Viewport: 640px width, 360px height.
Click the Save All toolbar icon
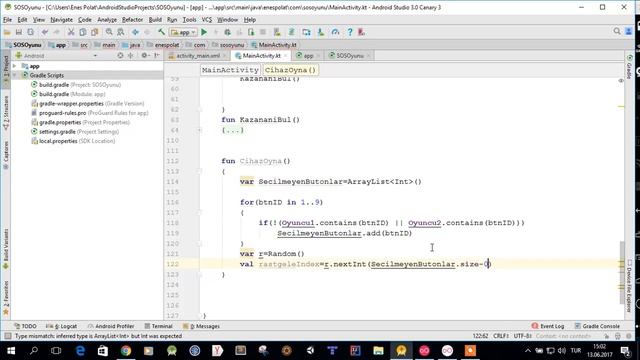pyautogui.click(x=19, y=32)
